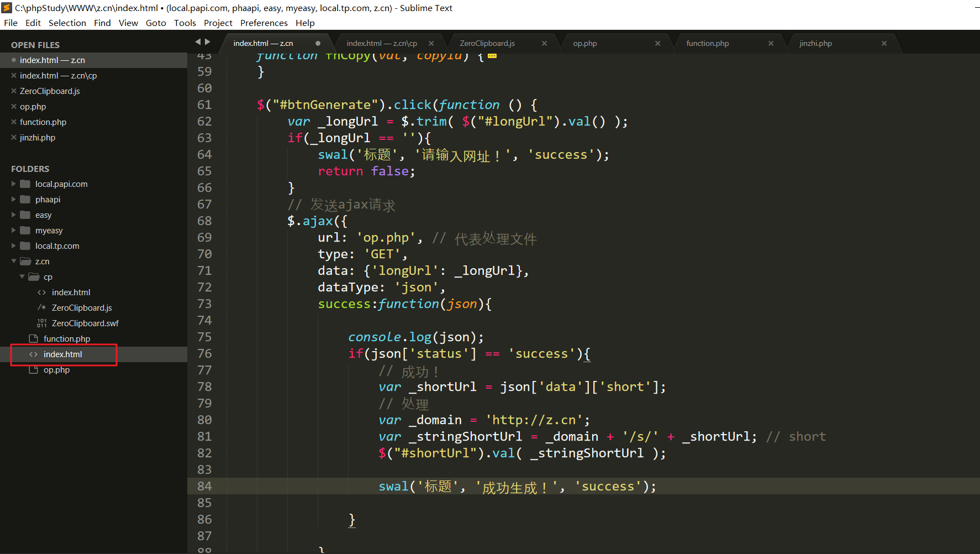Close ZeroClipboard.js tab with its X

point(544,43)
